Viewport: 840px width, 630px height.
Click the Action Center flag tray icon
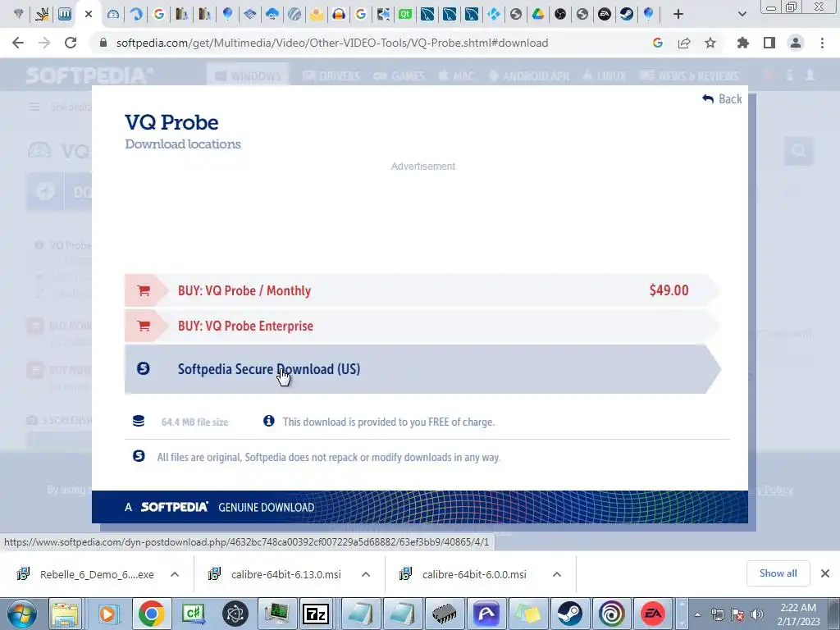[737, 614]
